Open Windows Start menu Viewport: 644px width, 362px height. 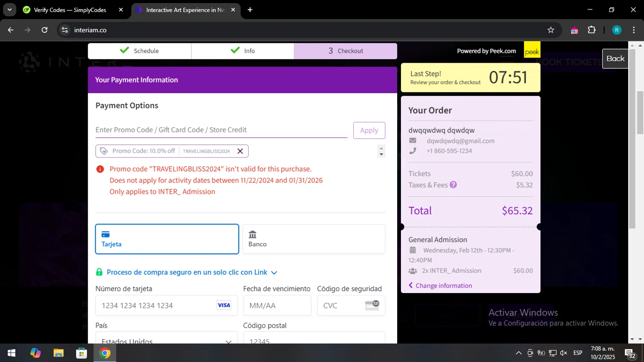12,353
